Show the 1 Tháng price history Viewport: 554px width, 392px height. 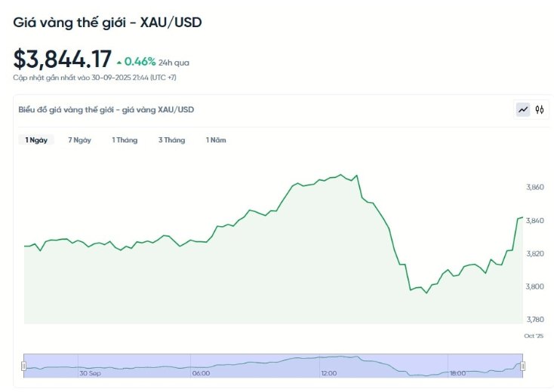[125, 140]
